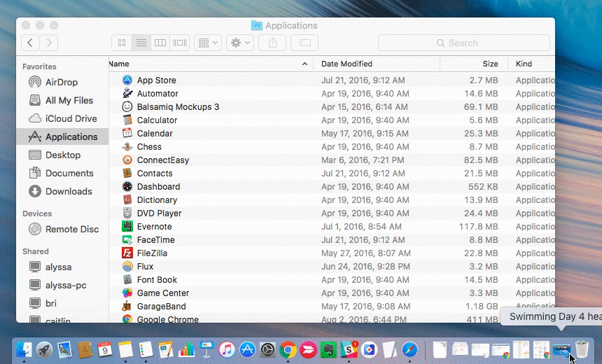Image resolution: width=602 pixels, height=364 pixels.
Task: Open Notes in the Dock
Action: [125, 349]
